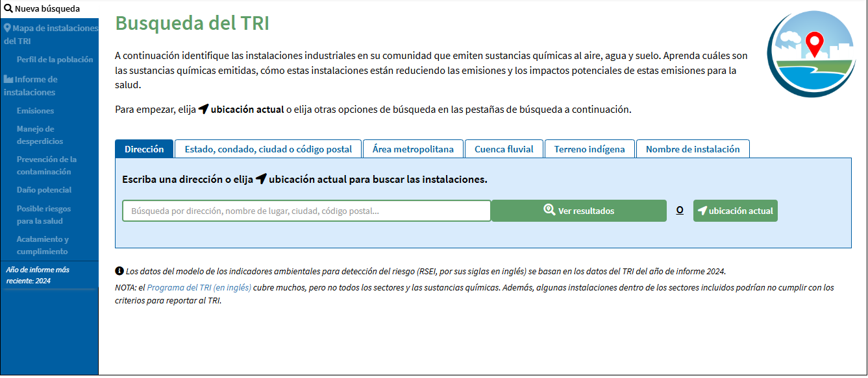
Task: Click the address search input field
Action: tap(306, 211)
